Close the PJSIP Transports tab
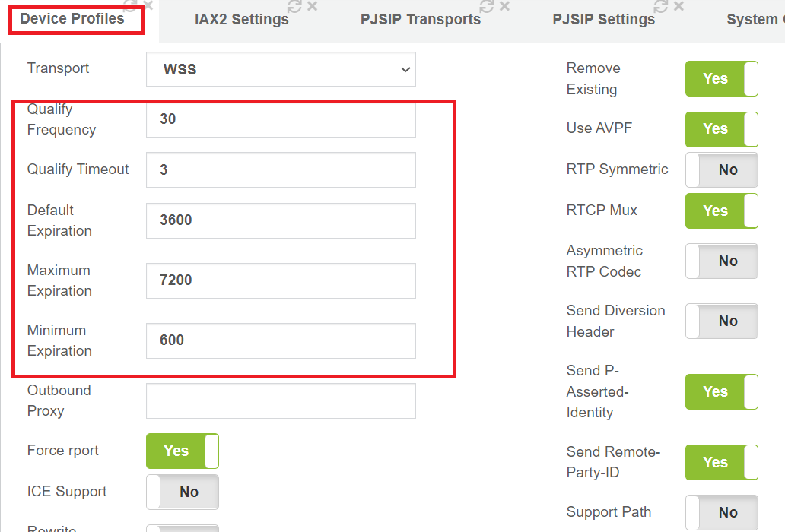785x532 pixels. 504,6
